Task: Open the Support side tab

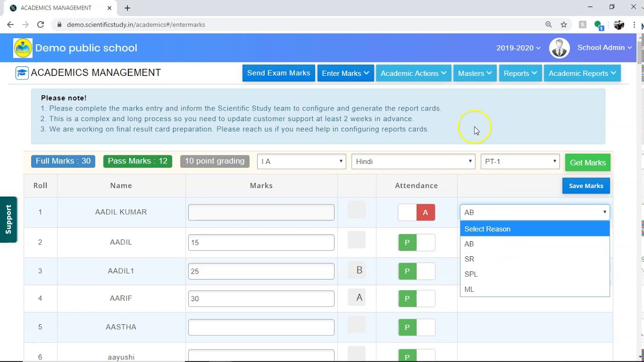Action: click(x=9, y=220)
